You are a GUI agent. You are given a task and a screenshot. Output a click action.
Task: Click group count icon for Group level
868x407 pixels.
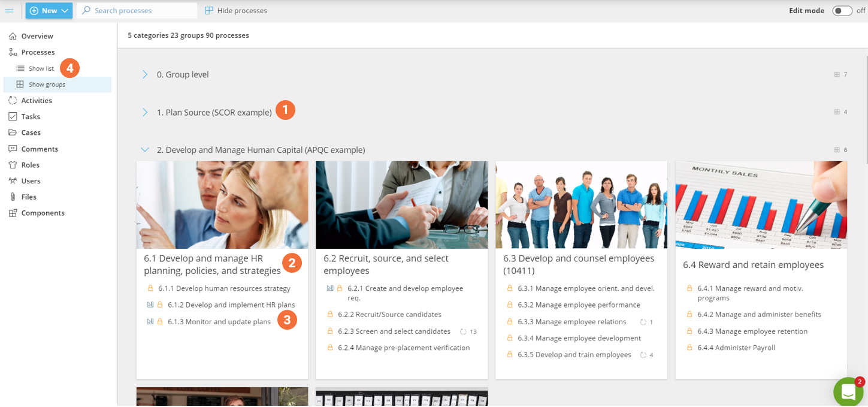point(837,75)
